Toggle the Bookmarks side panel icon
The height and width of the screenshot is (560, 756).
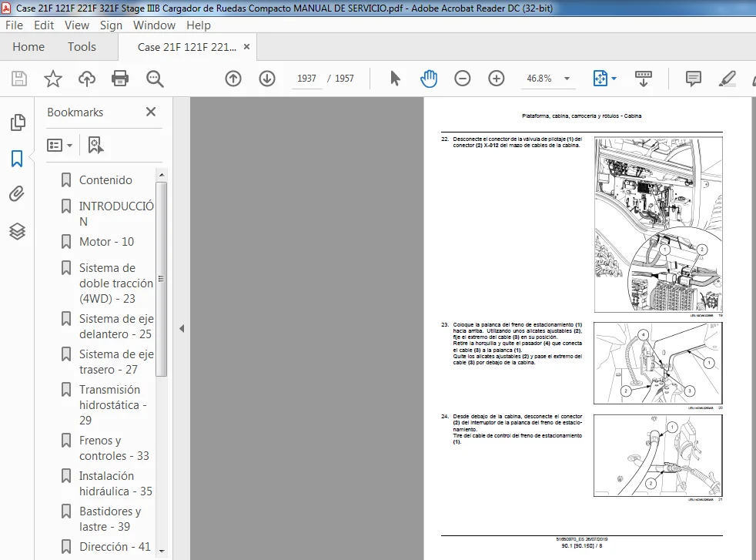(17, 158)
